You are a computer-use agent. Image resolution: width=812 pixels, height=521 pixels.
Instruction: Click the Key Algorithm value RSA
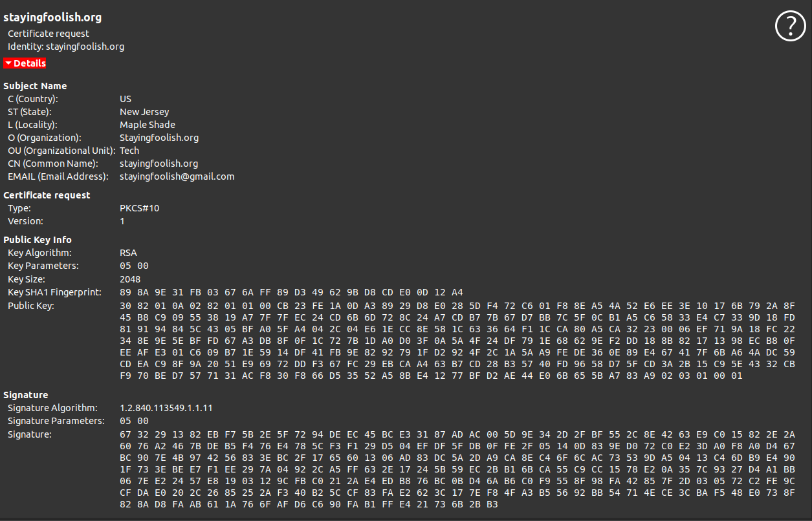click(128, 253)
